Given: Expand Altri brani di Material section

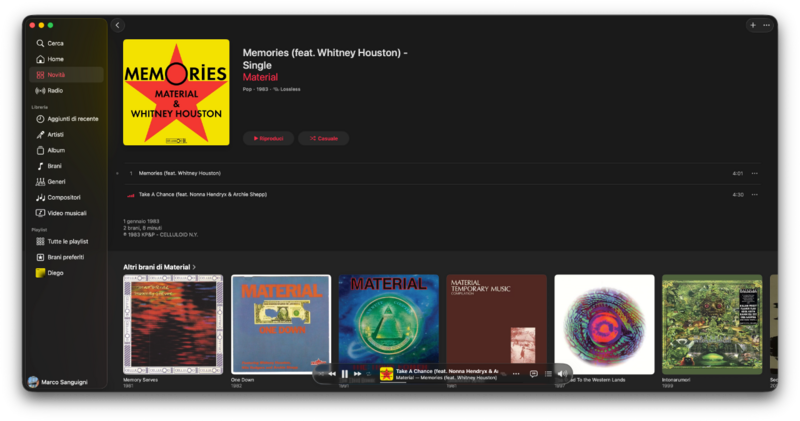Looking at the screenshot, I should pyautogui.click(x=159, y=267).
